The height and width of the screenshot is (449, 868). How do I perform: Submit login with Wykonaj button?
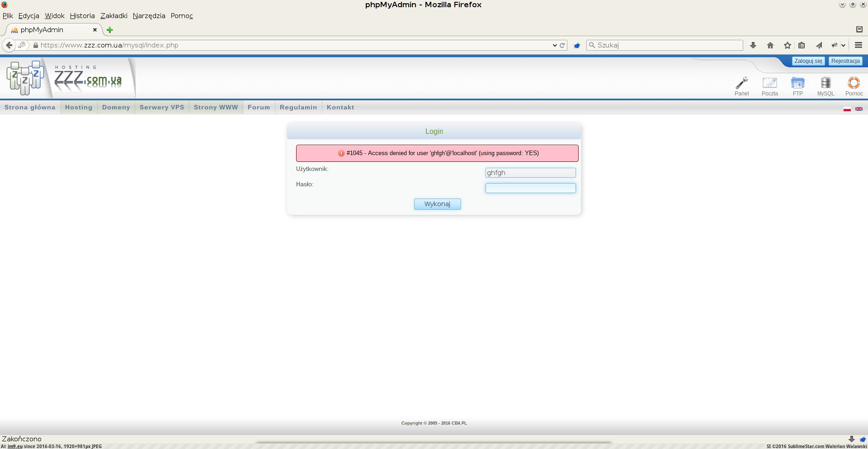[x=438, y=204]
